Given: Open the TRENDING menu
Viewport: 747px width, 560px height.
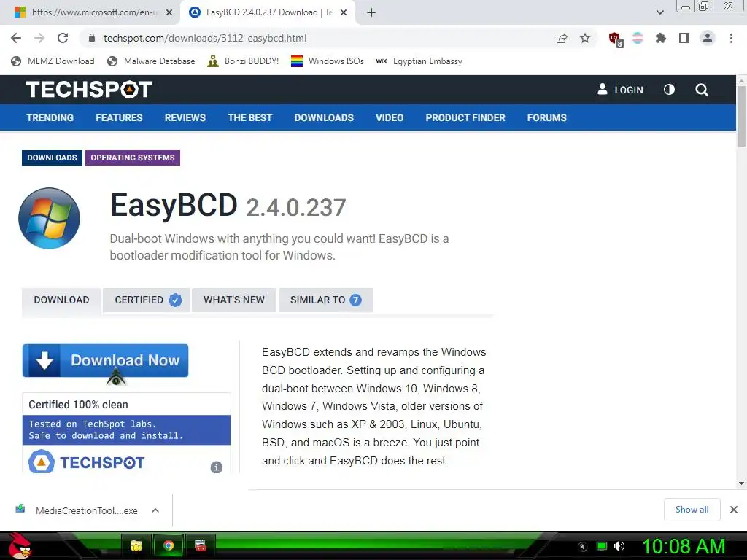Looking at the screenshot, I should (50, 117).
